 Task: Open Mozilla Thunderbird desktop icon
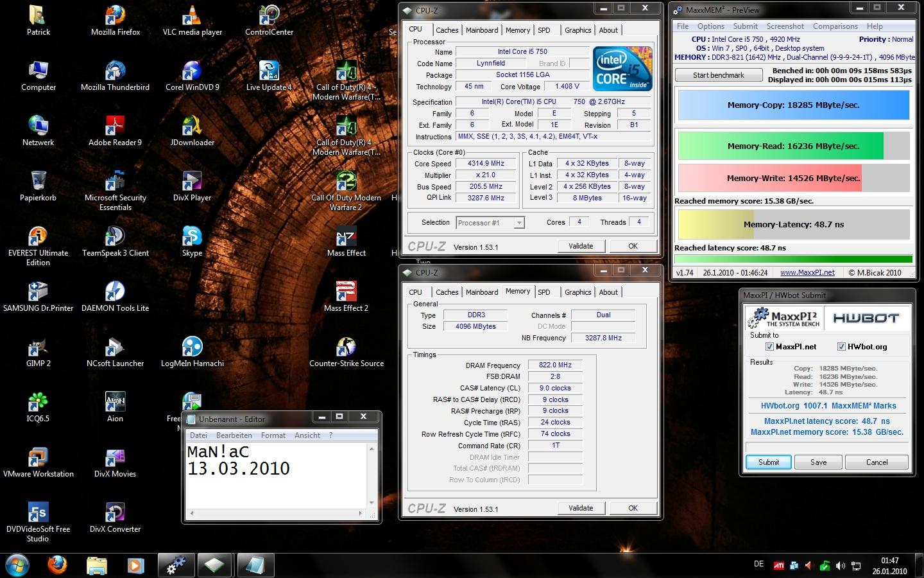[116, 76]
